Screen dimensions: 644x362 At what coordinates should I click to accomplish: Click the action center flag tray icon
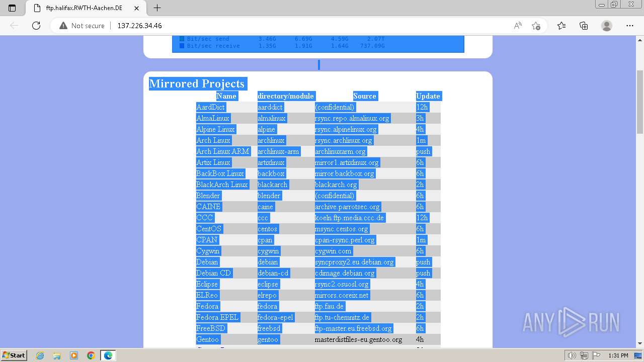point(595,355)
